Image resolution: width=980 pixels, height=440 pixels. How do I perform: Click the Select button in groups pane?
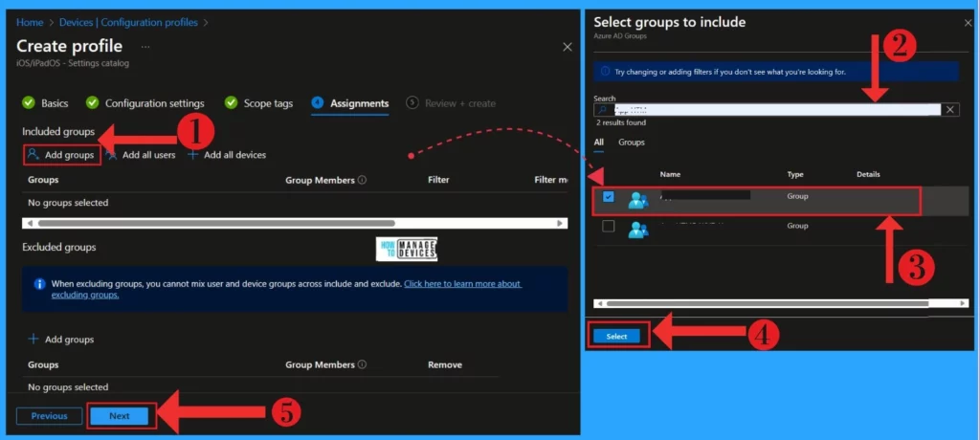pos(617,337)
